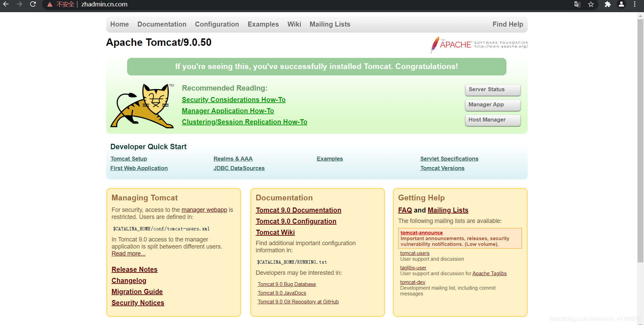The height and width of the screenshot is (325, 644).
Task: Click the Developer Quick Start heading
Action: (x=148, y=147)
